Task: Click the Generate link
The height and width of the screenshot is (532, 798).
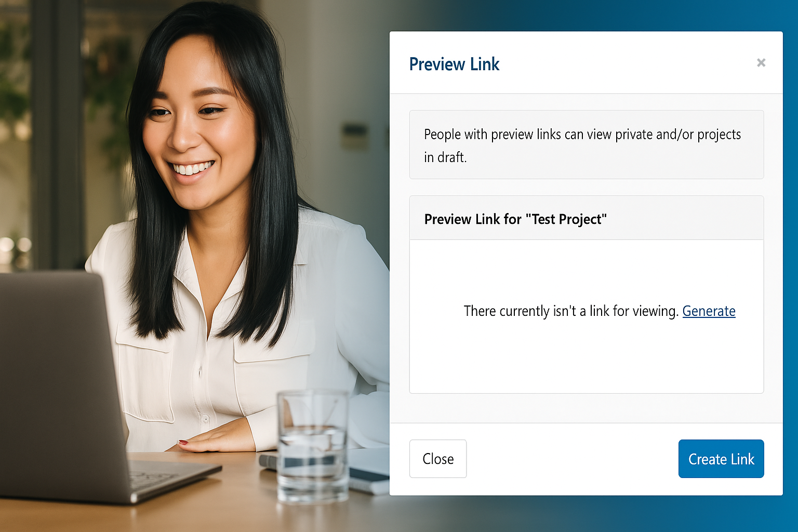Action: click(709, 311)
